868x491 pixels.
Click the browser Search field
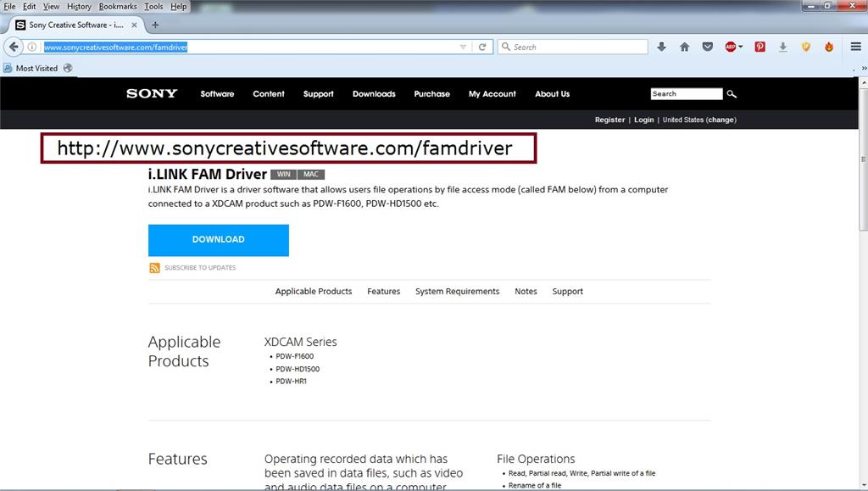[572, 47]
